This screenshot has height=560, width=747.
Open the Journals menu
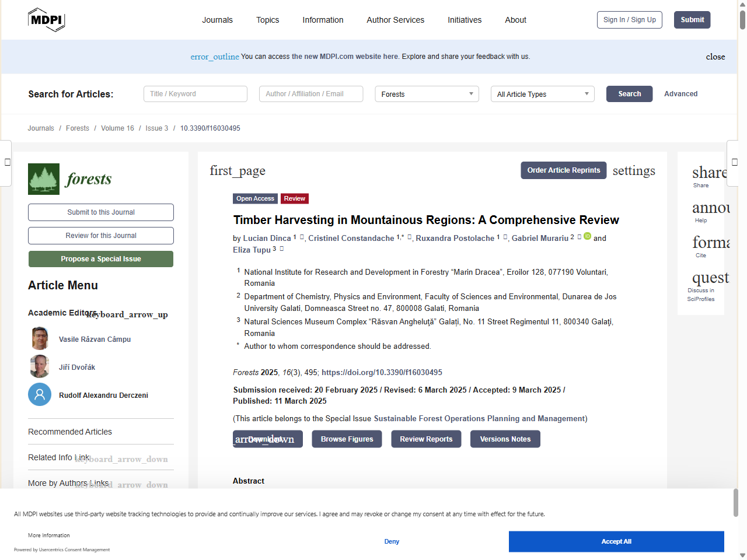click(x=217, y=20)
